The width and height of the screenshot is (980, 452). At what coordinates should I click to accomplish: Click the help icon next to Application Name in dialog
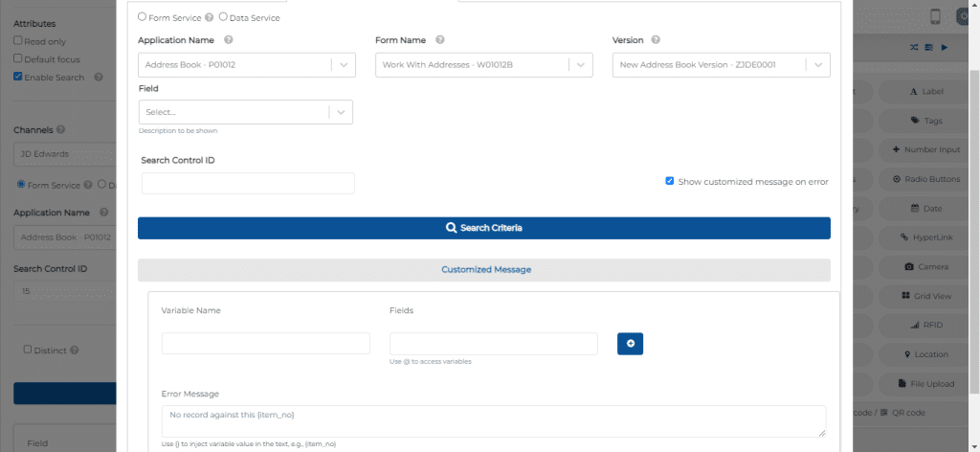[229, 40]
